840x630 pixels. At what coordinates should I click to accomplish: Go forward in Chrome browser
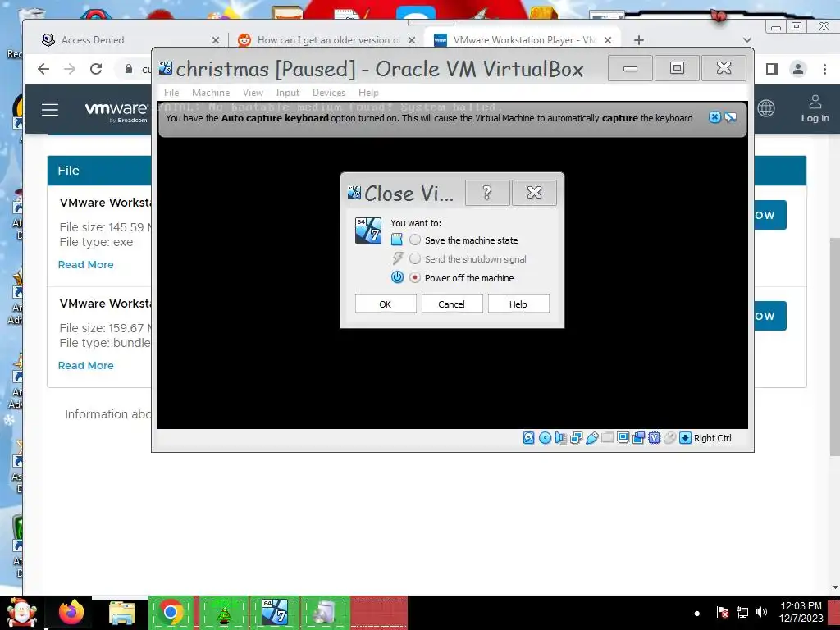click(x=70, y=69)
